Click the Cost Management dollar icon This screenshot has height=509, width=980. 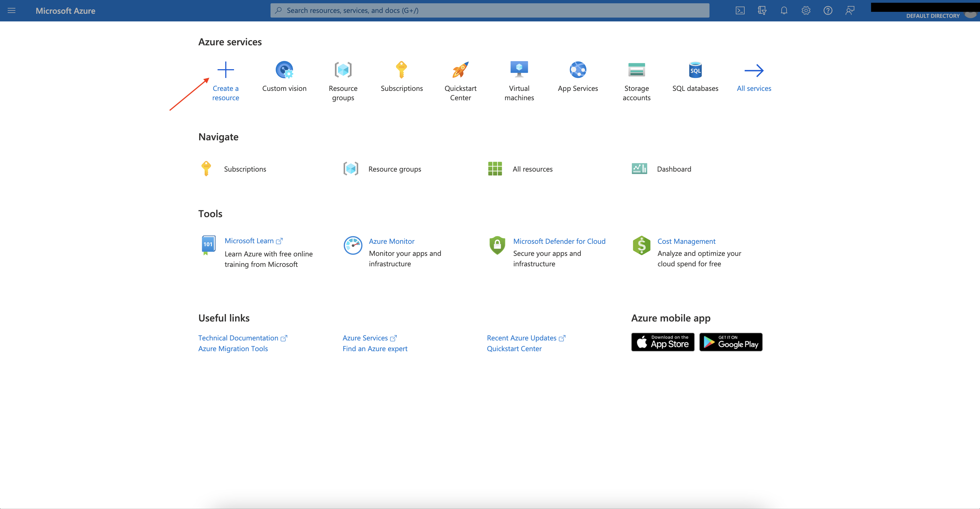pyautogui.click(x=641, y=245)
